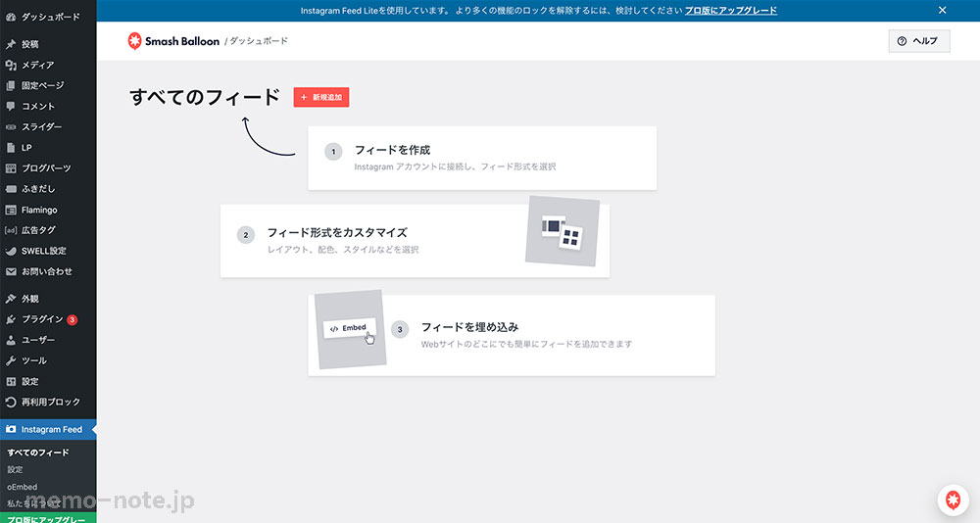Click the pushpin icon for 投稿
Image resolution: width=980 pixels, height=523 pixels.
tap(11, 44)
